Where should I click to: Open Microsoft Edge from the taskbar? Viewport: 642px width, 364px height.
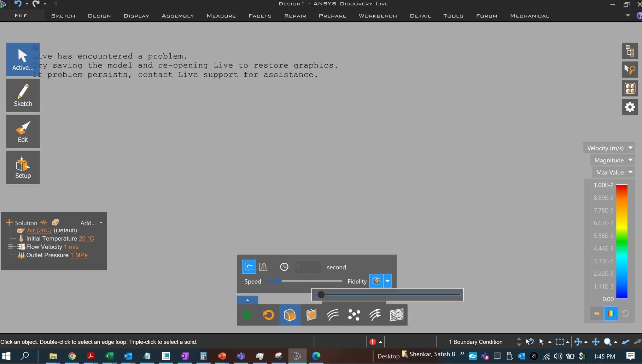316,356
